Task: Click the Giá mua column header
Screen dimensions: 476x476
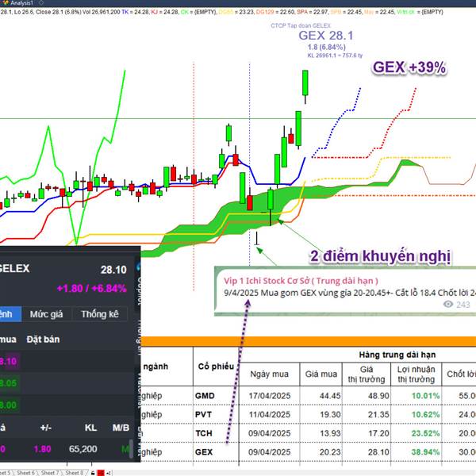Action: pyautogui.click(x=321, y=374)
